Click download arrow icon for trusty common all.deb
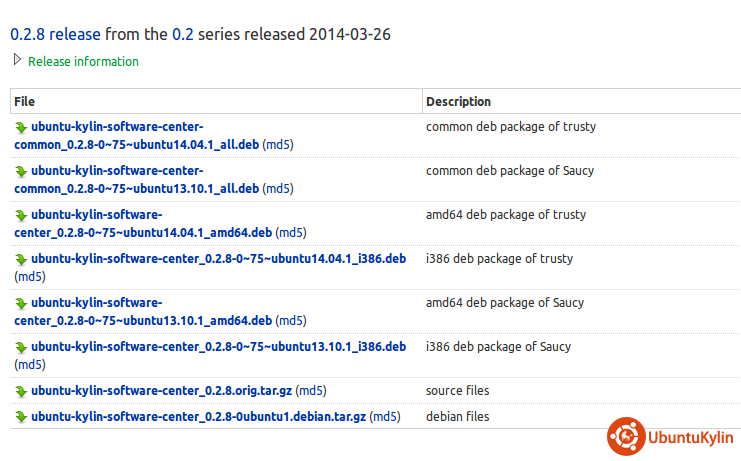 tap(21, 128)
